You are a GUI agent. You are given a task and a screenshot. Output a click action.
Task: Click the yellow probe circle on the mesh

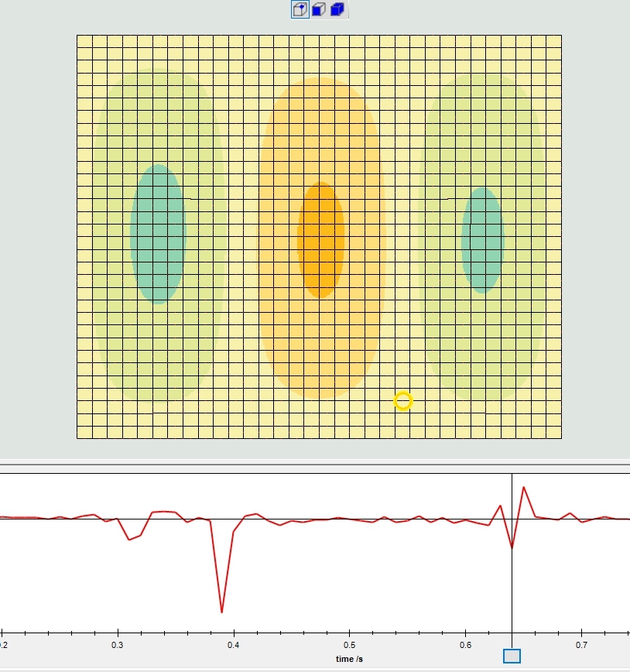[x=403, y=401]
